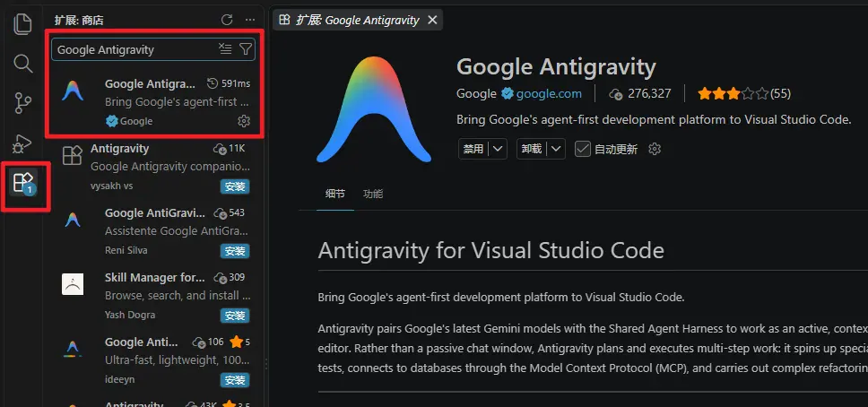The width and height of the screenshot is (868, 407).
Task: Open the extensions panel more actions menu
Action: click(x=250, y=20)
